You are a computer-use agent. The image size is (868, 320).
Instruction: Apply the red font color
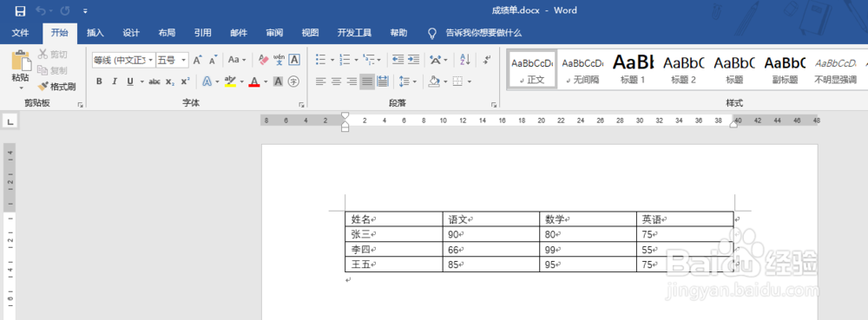[x=254, y=82]
